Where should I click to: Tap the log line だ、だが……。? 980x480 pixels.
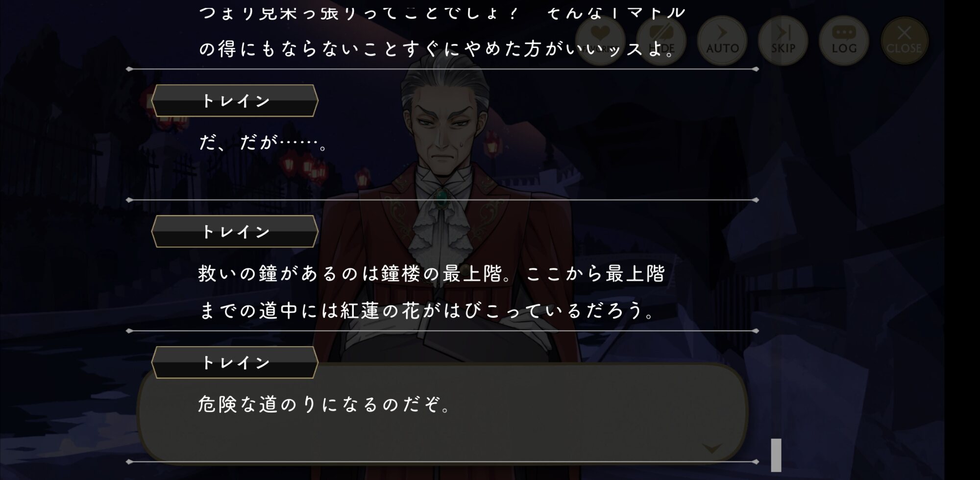pos(264,143)
